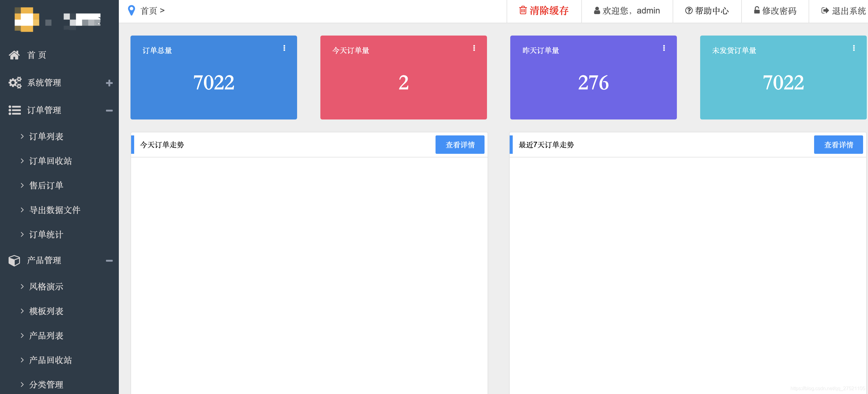
Task: Click 查看详情 for 今天订单走势
Action: [x=460, y=145]
